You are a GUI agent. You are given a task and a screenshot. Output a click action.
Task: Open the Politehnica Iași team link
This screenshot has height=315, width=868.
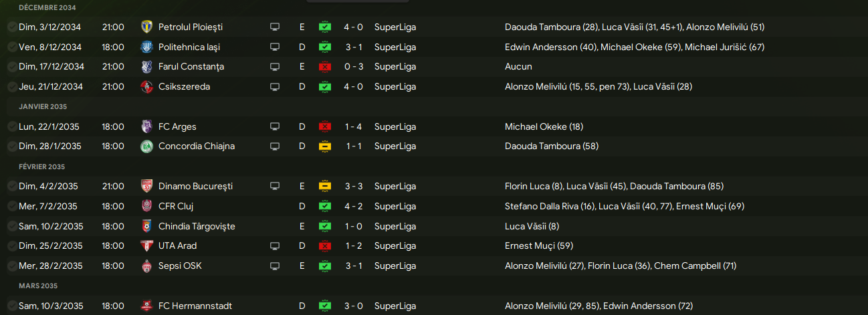click(x=189, y=47)
